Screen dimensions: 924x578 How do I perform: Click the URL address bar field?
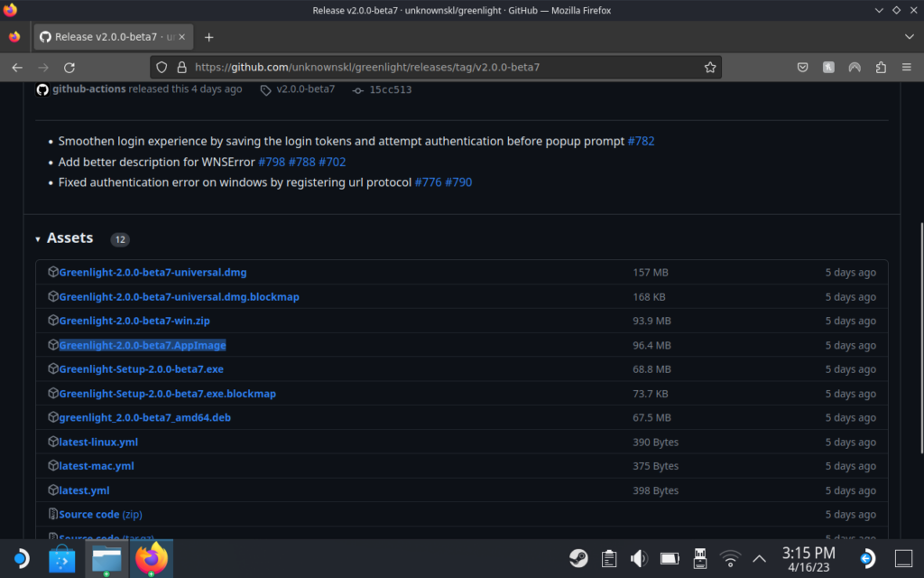433,68
